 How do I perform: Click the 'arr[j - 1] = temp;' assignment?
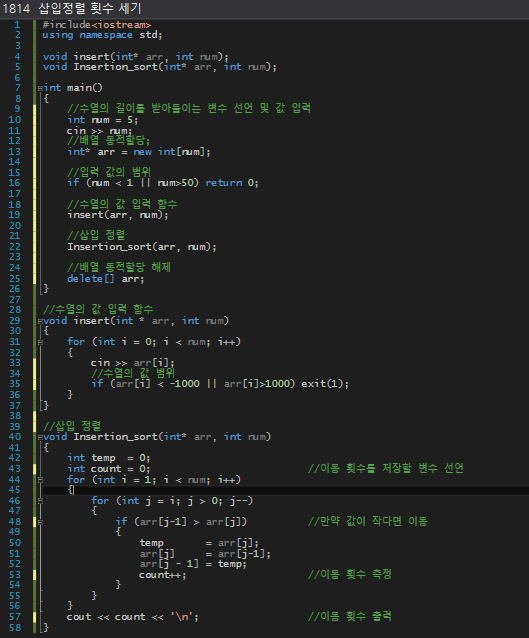pyautogui.click(x=193, y=564)
